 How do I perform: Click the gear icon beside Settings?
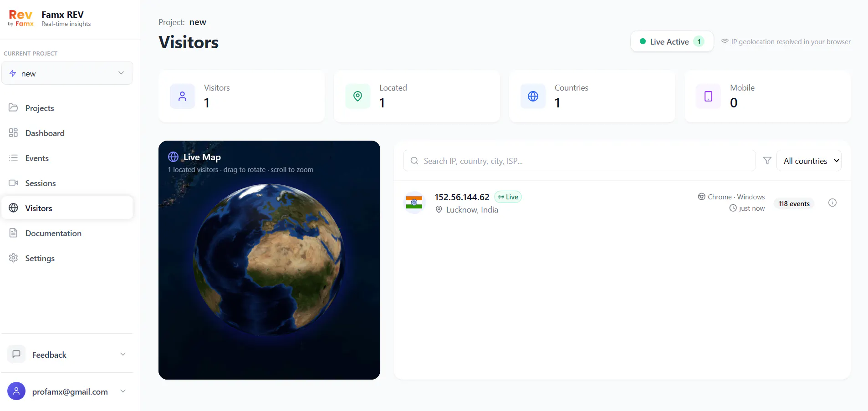coord(13,258)
